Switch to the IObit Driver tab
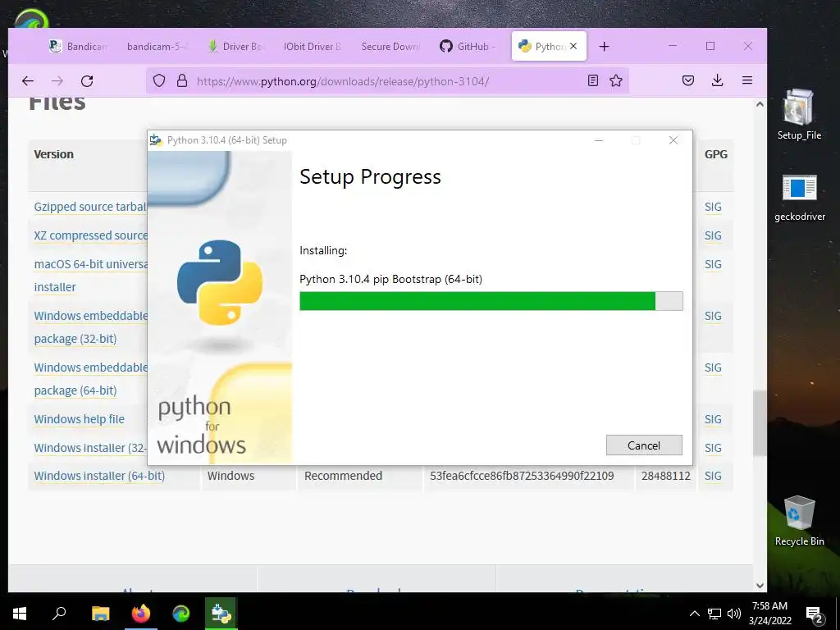The image size is (840, 630). pos(313,47)
